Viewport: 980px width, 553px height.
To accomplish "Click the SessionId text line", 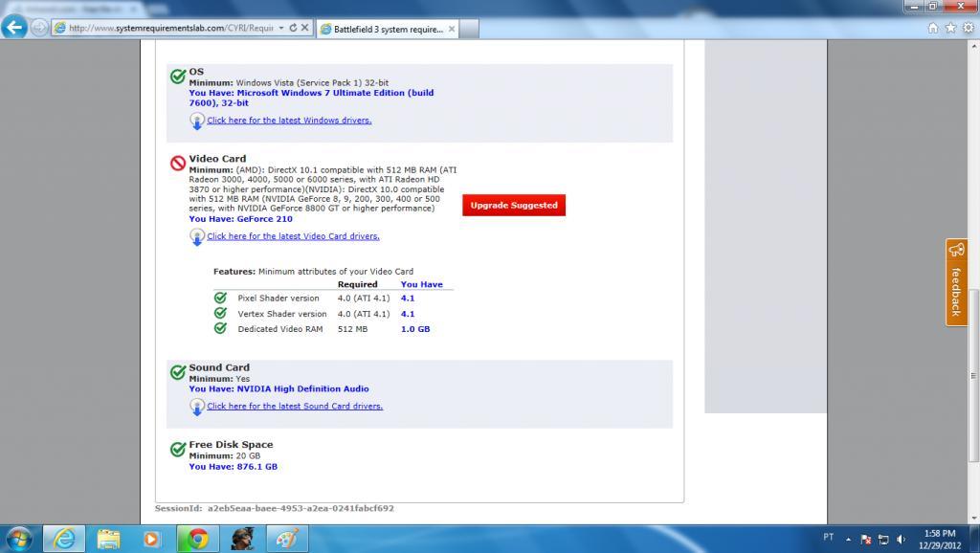I will coord(275,509).
